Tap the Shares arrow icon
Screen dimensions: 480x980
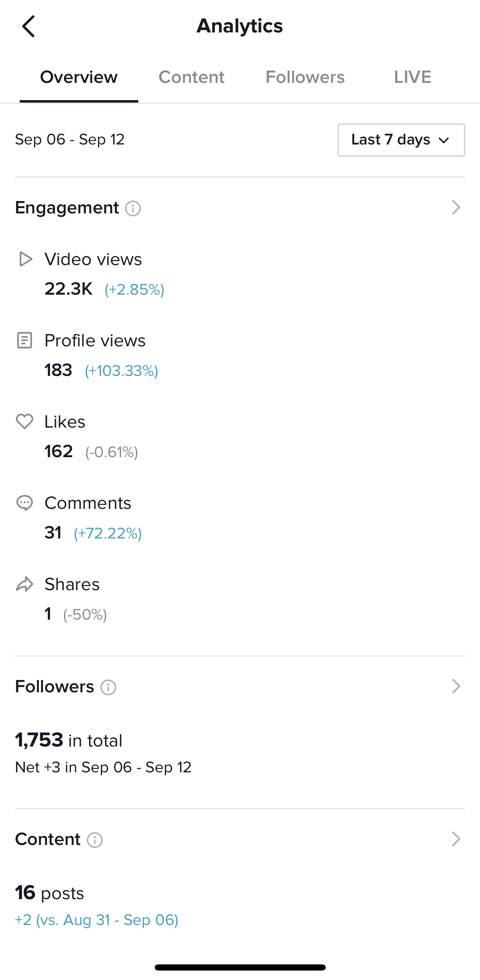25,584
